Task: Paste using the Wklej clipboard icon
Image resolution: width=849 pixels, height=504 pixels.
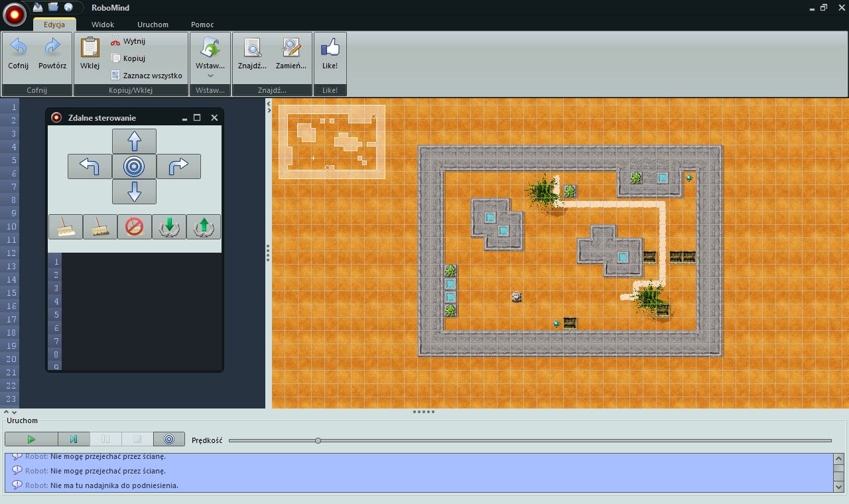Action: 90,54
